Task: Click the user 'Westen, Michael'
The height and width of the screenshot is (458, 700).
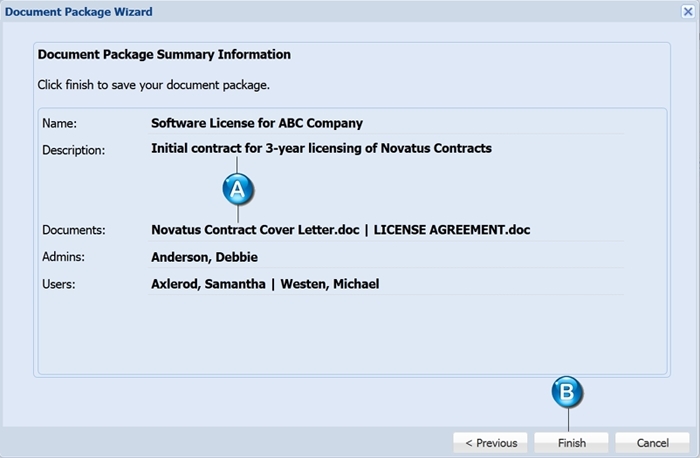Action: coord(329,284)
